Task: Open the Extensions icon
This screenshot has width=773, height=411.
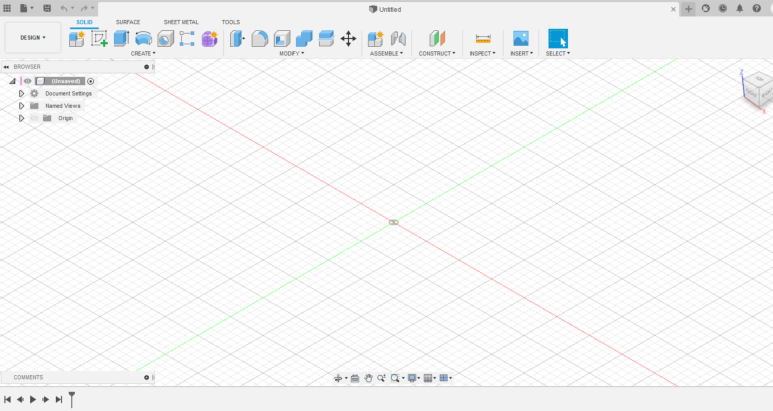Action: [706, 8]
